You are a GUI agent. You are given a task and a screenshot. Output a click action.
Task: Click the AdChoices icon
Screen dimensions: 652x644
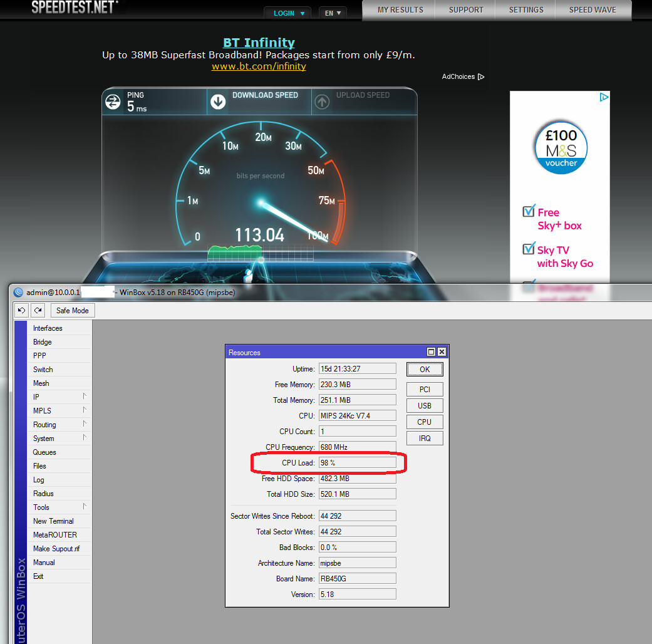(481, 77)
